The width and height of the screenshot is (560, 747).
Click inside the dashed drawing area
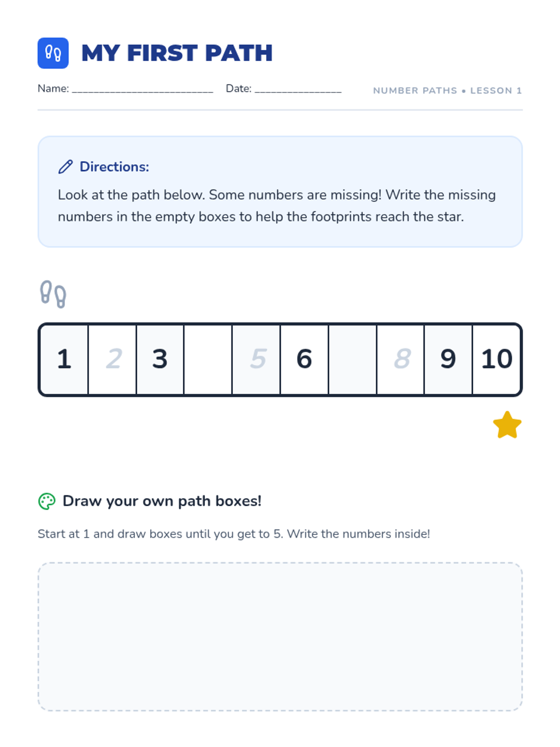(280, 637)
